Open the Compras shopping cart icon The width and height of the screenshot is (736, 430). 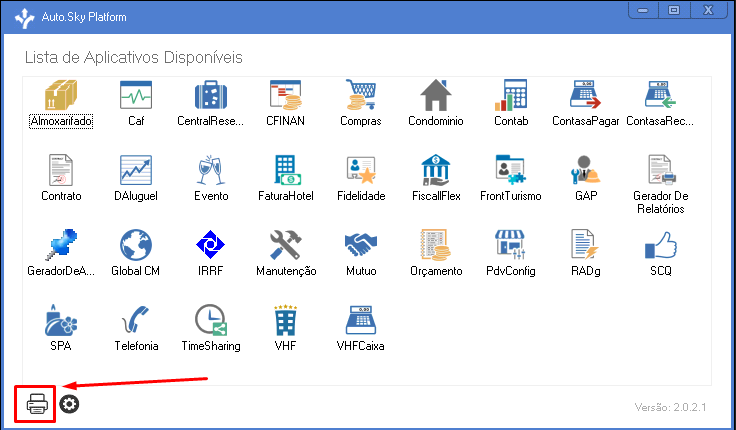360,95
